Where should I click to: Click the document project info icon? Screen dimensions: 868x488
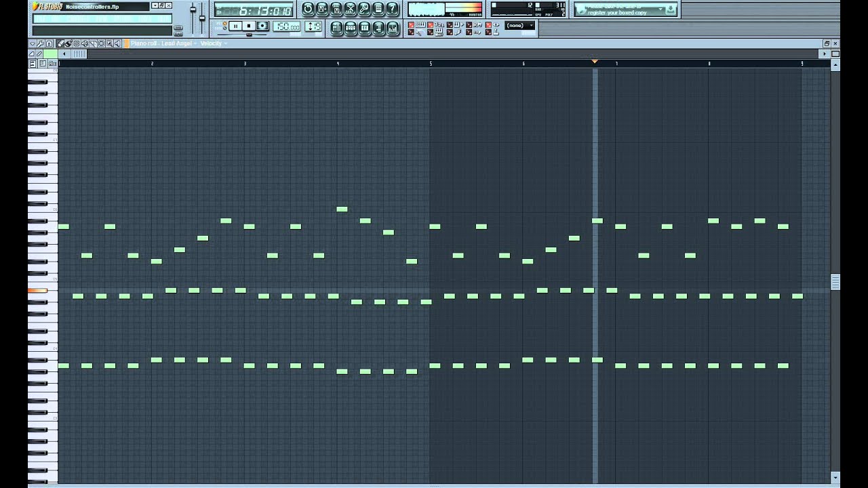[x=378, y=9]
